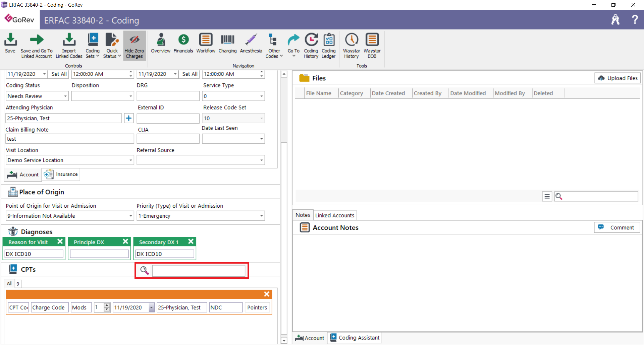Click the Comment button
Viewport: 644px width, 345px height.
617,227
